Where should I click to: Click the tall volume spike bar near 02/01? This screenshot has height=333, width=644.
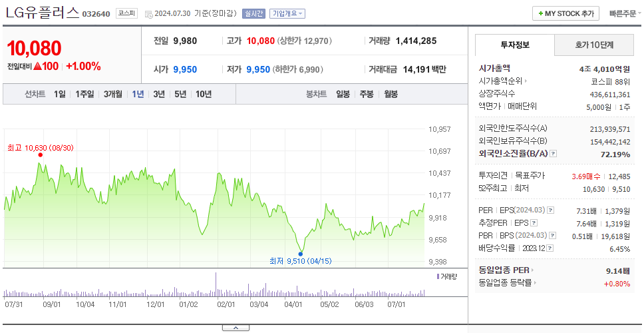pyautogui.click(x=216, y=284)
